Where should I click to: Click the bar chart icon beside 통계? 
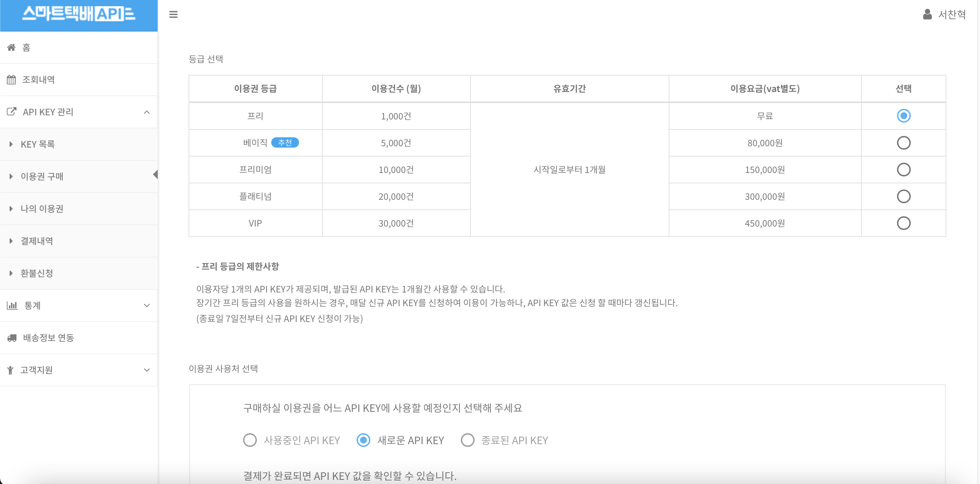(x=12, y=306)
